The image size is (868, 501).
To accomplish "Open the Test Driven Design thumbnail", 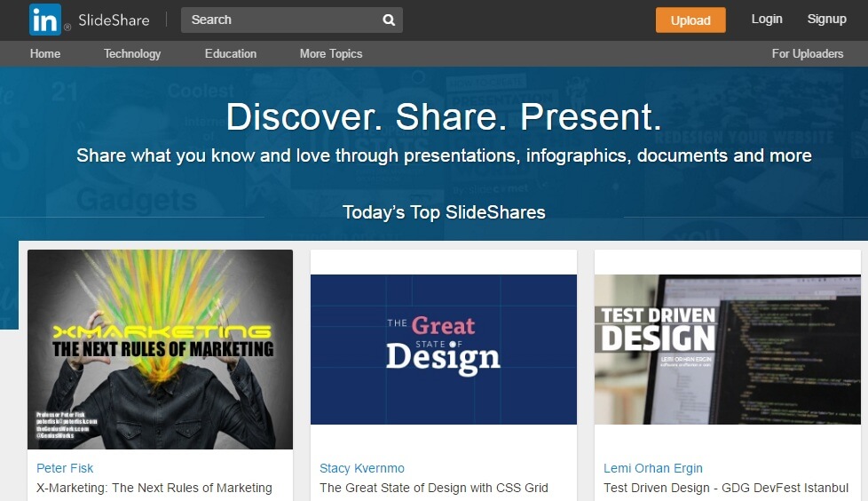I will 728,349.
